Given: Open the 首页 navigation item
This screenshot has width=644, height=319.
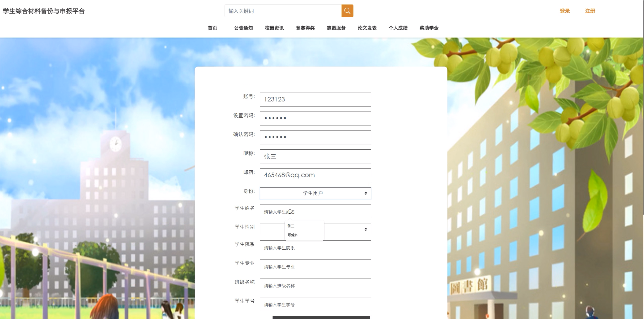Looking at the screenshot, I should pyautogui.click(x=212, y=28).
